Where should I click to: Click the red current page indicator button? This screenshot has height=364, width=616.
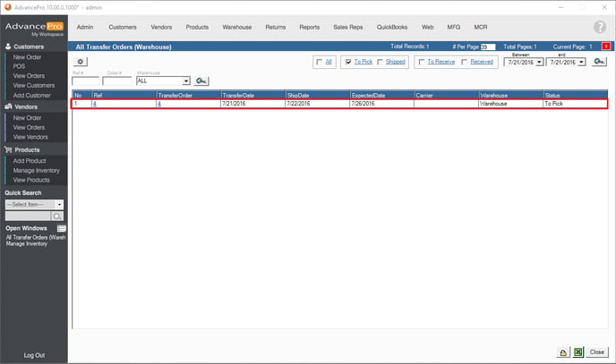[604, 46]
